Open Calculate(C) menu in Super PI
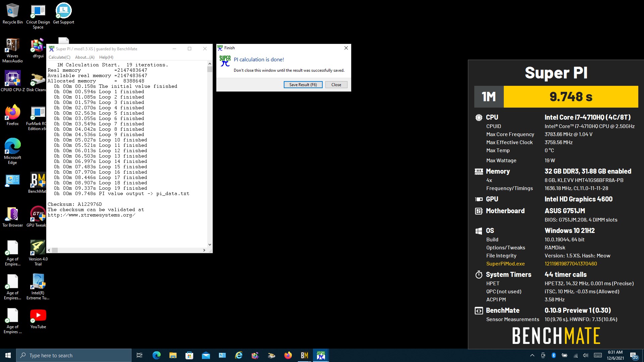 click(59, 57)
